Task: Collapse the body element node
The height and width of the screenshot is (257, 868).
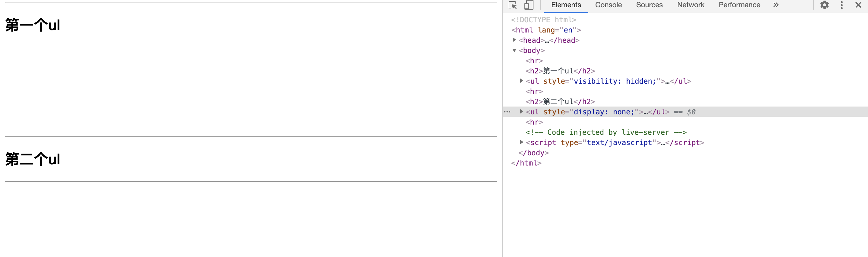Action: [x=514, y=51]
